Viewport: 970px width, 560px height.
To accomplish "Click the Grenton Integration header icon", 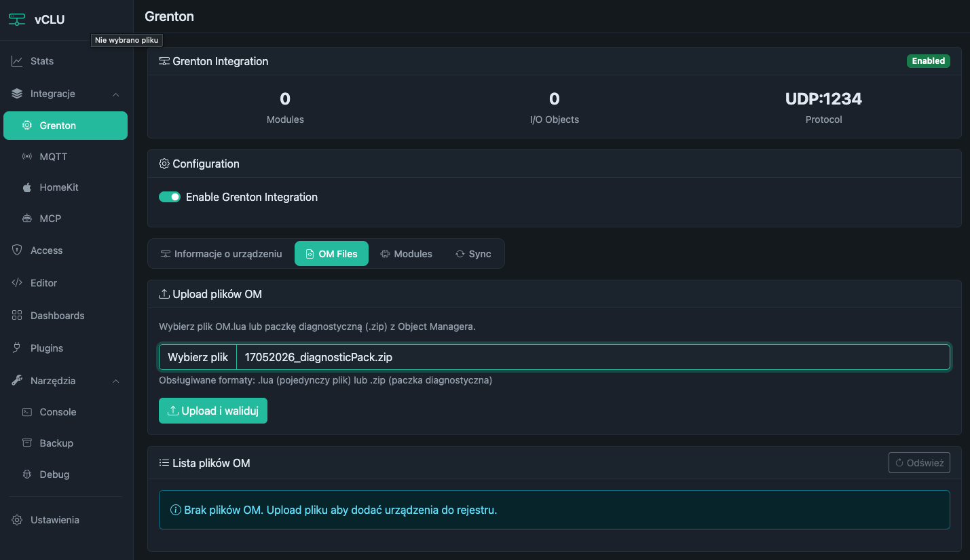I will tap(164, 61).
